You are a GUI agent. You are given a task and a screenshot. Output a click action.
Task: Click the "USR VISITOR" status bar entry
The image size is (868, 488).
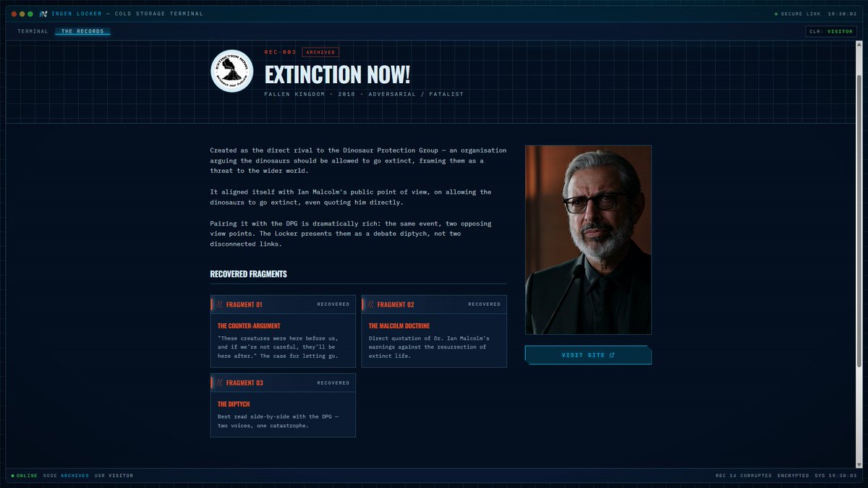114,476
